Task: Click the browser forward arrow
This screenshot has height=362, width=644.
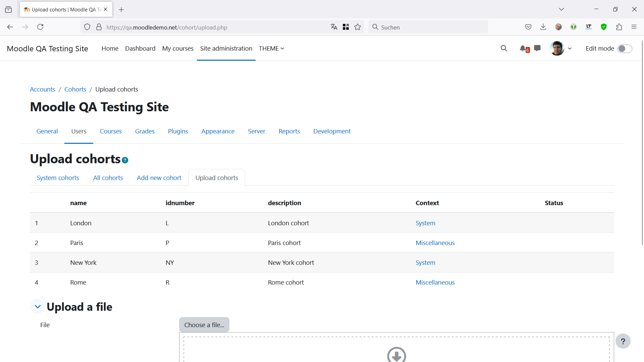Action: pos(25,27)
